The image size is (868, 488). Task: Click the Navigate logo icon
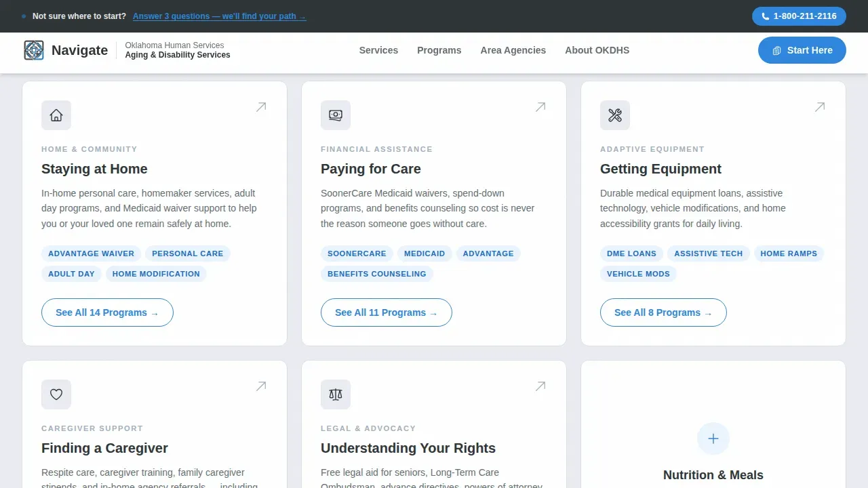tap(34, 50)
